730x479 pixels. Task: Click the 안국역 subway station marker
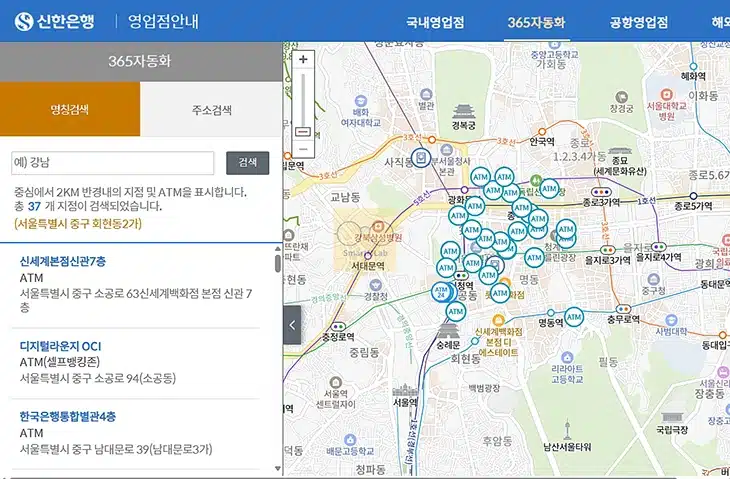click(542, 132)
